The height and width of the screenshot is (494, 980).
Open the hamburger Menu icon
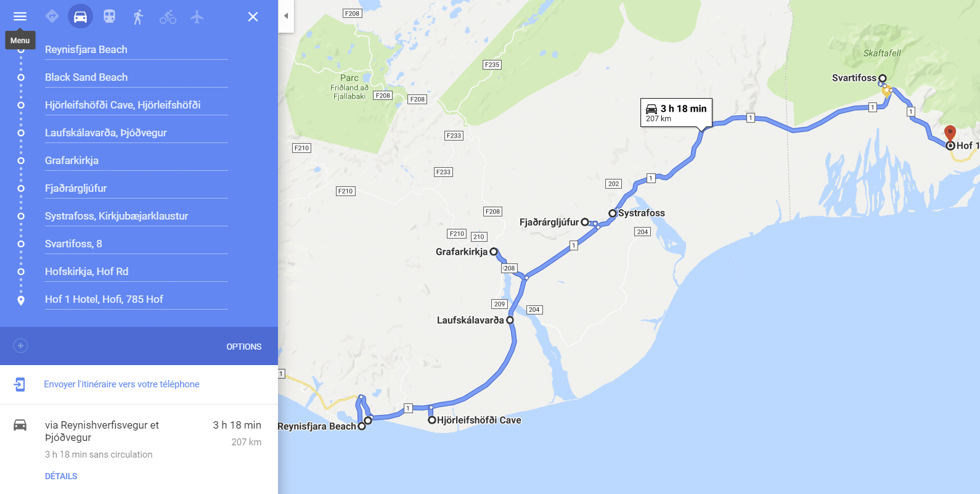click(x=20, y=17)
